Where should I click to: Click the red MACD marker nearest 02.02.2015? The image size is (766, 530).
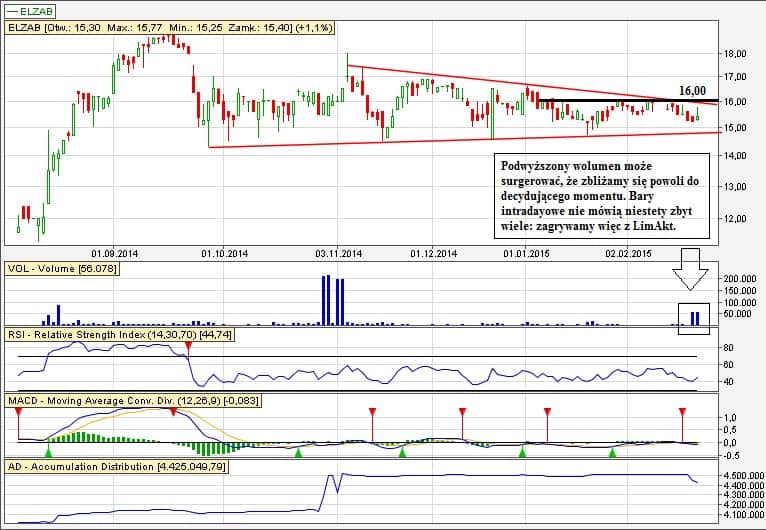pos(682,413)
